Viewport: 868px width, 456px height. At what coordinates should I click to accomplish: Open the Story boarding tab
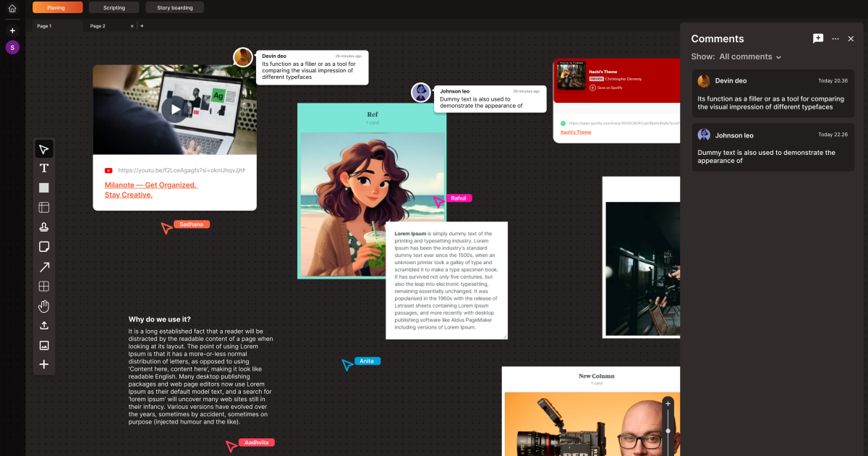click(174, 7)
